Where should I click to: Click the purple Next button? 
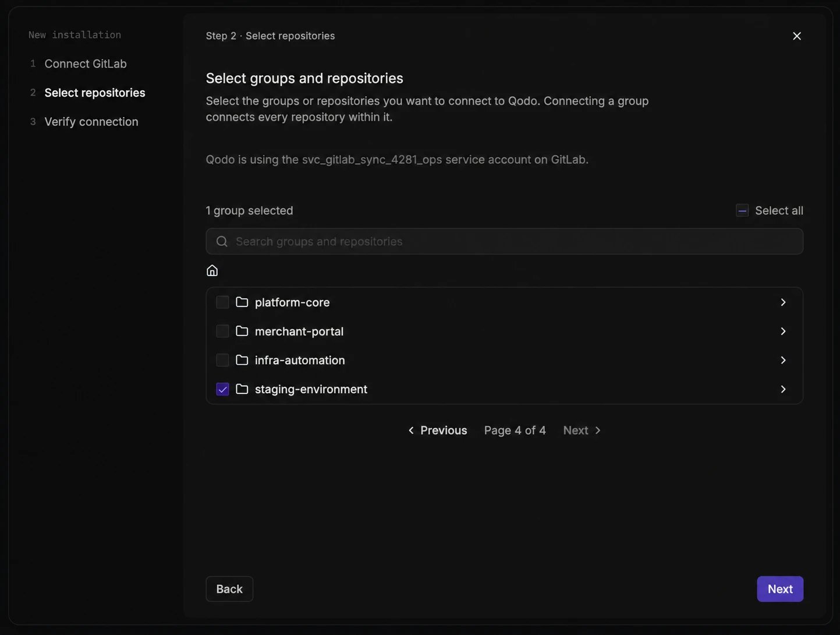[x=780, y=589]
